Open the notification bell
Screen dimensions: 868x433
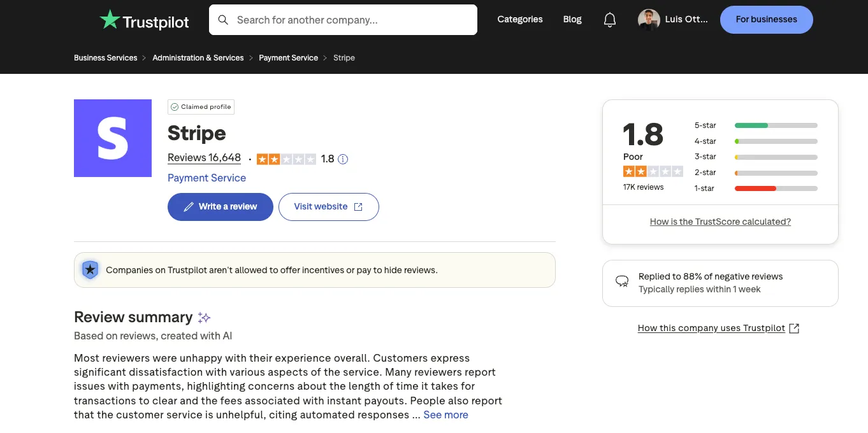coord(609,20)
